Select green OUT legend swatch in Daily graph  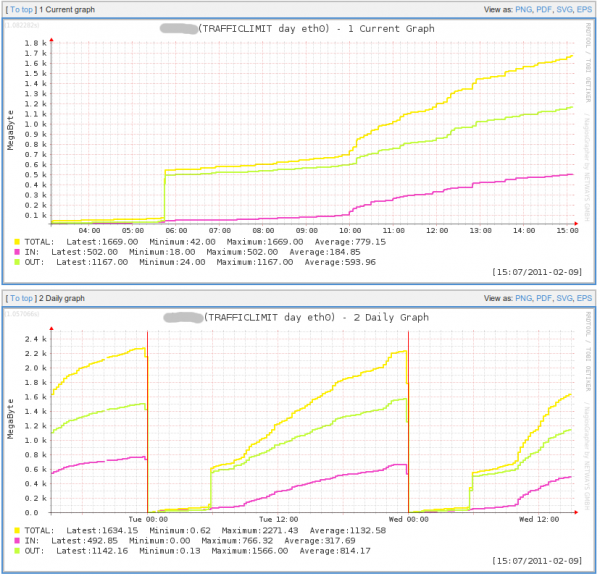point(17,550)
